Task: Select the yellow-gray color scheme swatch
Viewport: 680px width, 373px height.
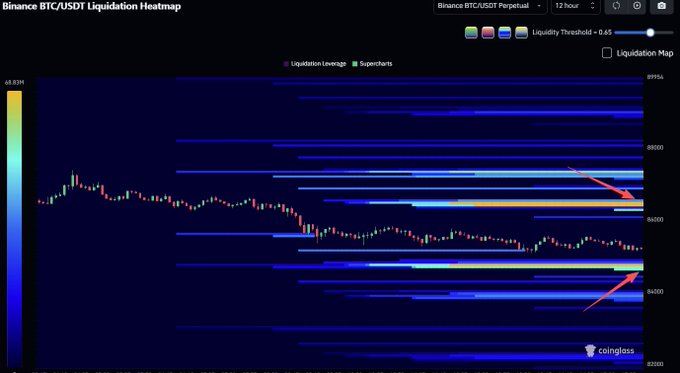Action: [x=521, y=33]
